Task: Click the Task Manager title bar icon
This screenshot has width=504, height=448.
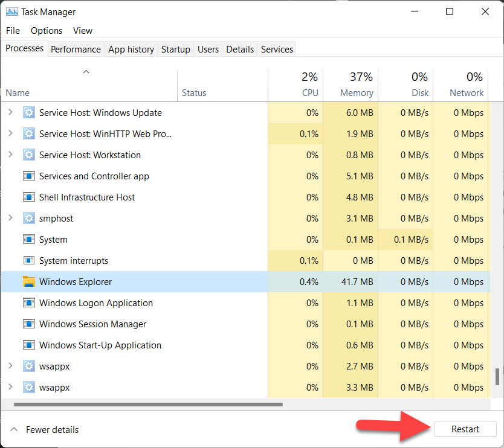Action: (x=11, y=11)
